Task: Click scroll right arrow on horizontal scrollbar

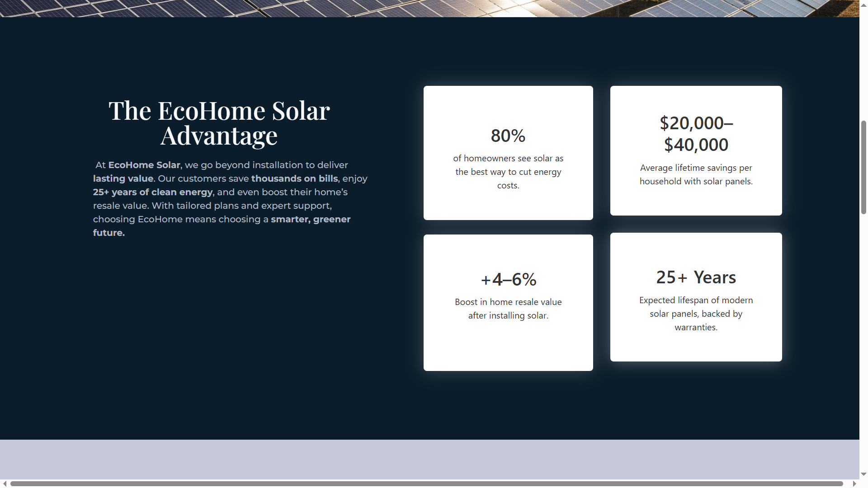Action: (x=854, y=483)
